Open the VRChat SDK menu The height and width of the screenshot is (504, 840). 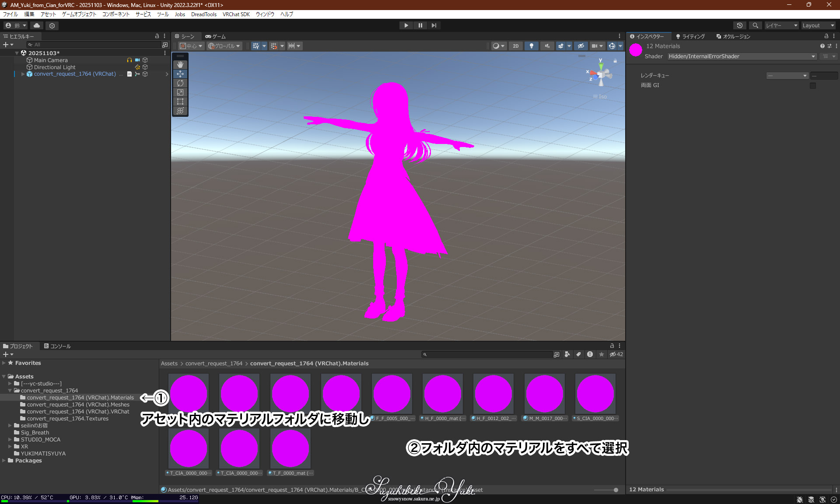click(x=236, y=14)
